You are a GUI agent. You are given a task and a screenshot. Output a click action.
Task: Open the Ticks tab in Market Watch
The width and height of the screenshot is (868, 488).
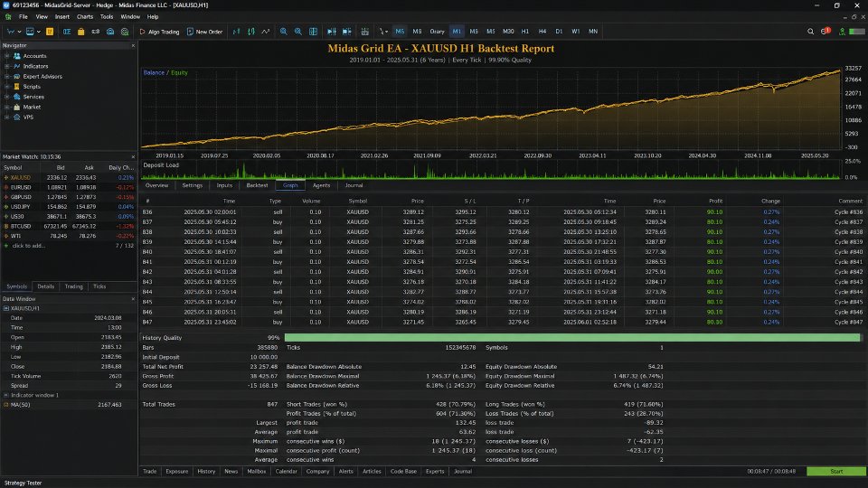(x=99, y=286)
